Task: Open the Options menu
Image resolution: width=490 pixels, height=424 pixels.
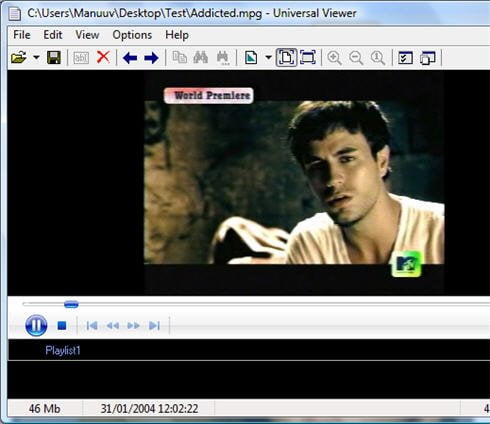Action: [132, 35]
